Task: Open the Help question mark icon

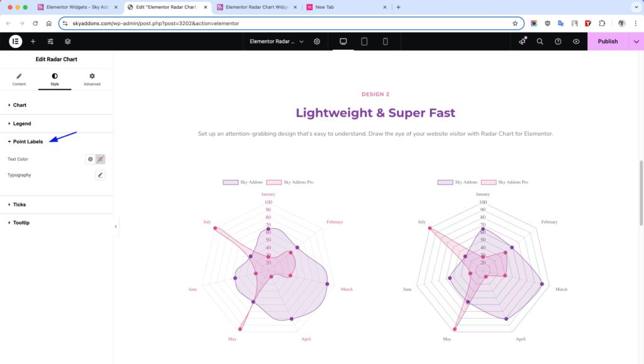Action: click(x=558, y=42)
